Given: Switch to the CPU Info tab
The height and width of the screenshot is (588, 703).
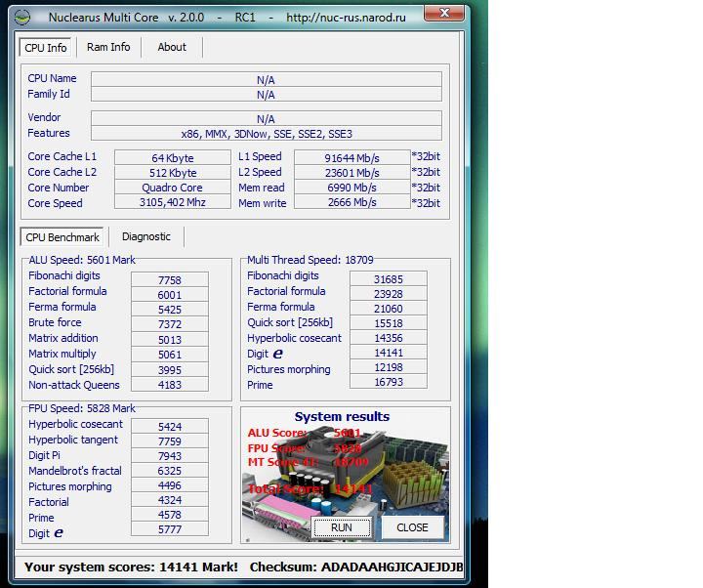Looking at the screenshot, I should pos(45,48).
